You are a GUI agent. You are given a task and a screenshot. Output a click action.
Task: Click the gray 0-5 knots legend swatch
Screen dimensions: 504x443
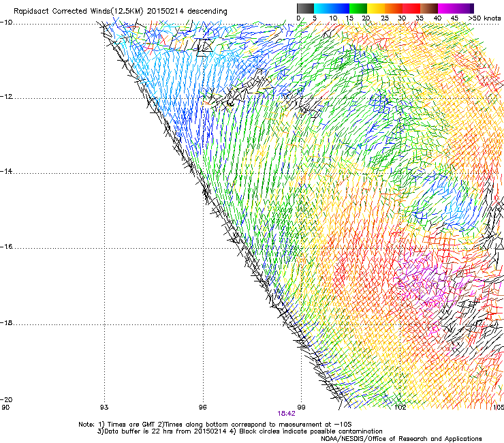pos(305,8)
